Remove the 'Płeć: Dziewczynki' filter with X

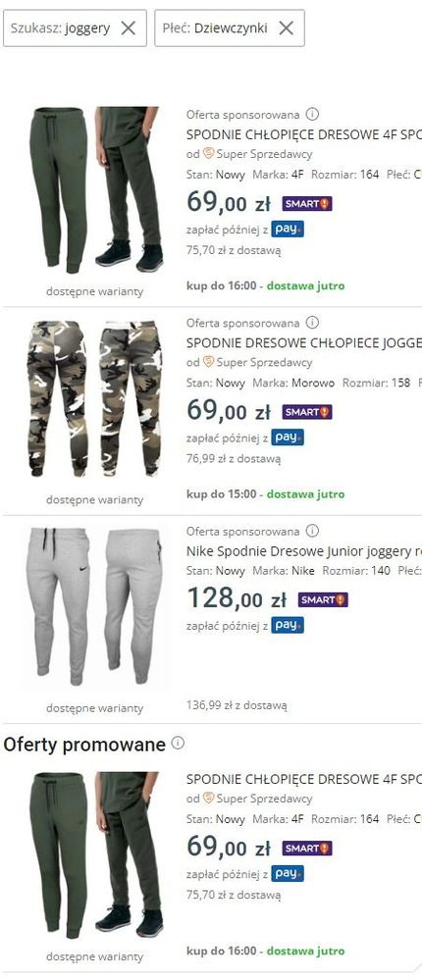click(x=287, y=27)
